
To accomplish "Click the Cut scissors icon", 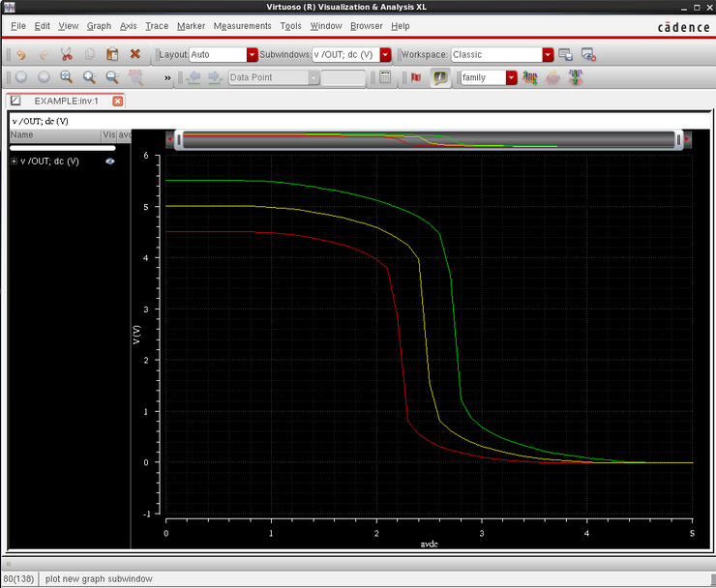I will 67,55.
